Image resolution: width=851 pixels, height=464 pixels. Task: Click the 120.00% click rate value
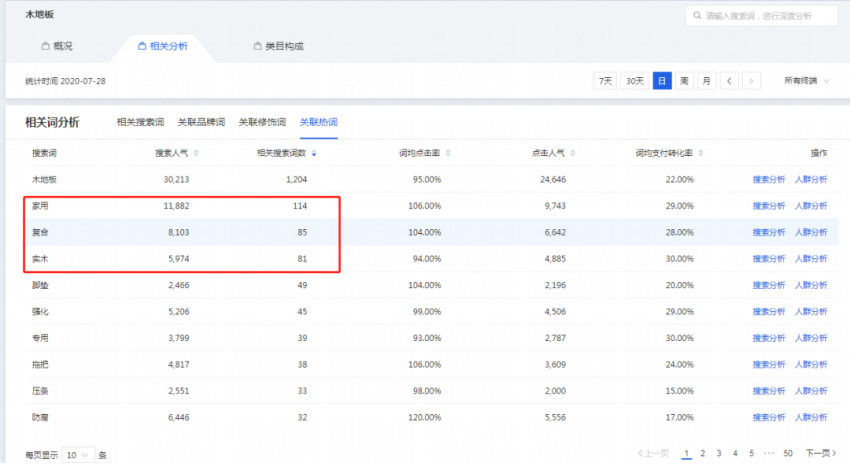click(x=425, y=417)
